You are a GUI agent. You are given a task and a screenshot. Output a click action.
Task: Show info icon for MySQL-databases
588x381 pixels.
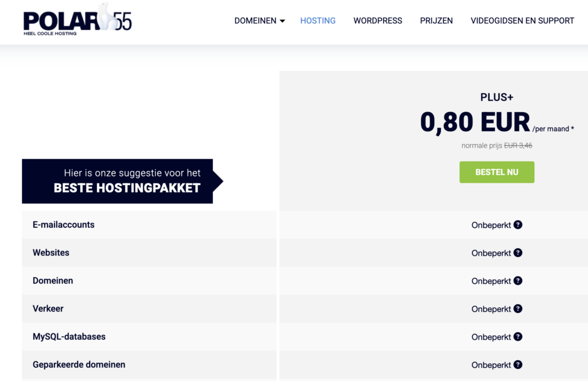click(x=518, y=337)
